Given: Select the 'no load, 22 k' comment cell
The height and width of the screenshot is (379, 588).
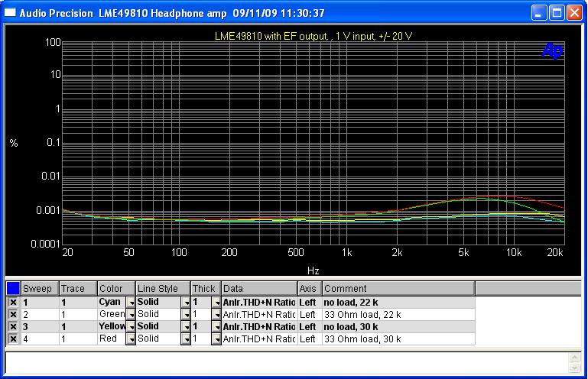Looking at the screenshot, I should (x=398, y=302).
